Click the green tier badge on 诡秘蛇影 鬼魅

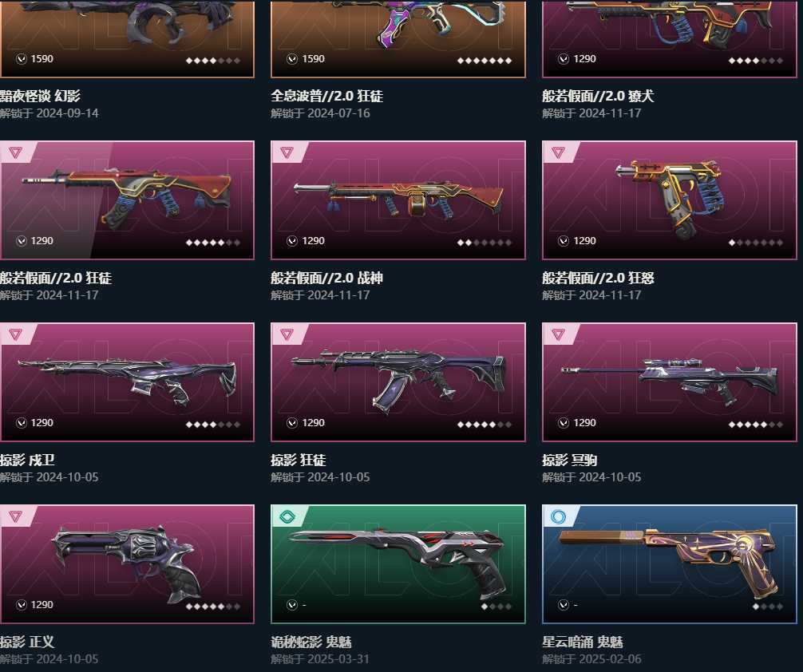click(x=287, y=517)
